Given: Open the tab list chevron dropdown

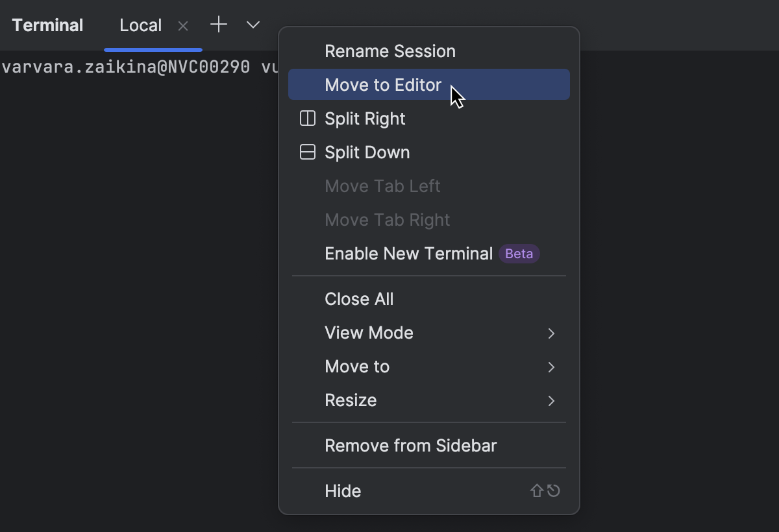Looking at the screenshot, I should [252, 25].
